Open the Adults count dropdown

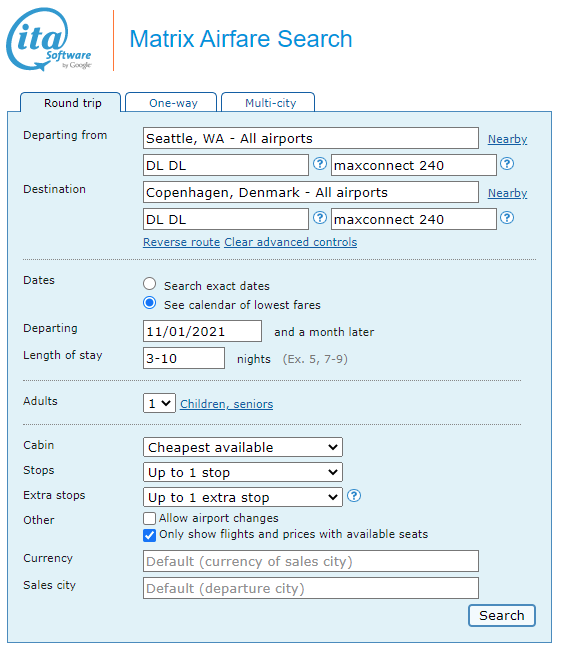[x=159, y=403]
